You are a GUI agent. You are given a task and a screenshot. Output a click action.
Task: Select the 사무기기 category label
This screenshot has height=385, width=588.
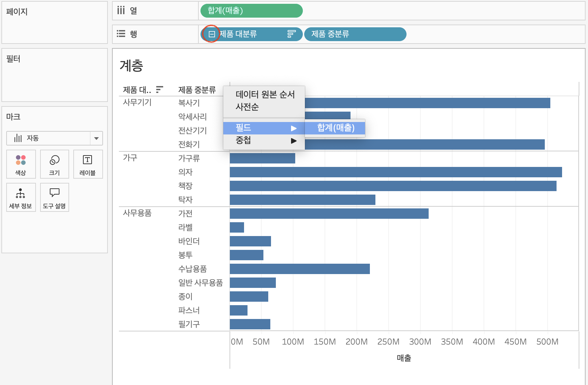tap(137, 102)
